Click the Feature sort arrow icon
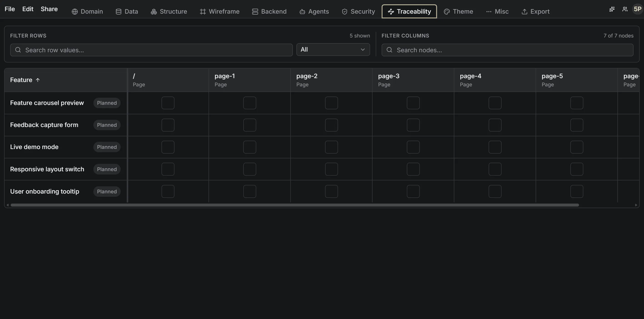 (38, 80)
